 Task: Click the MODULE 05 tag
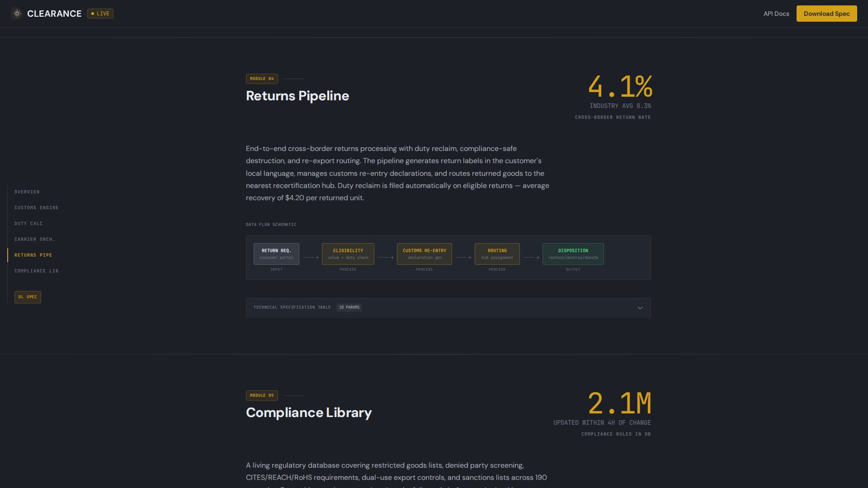(x=262, y=395)
